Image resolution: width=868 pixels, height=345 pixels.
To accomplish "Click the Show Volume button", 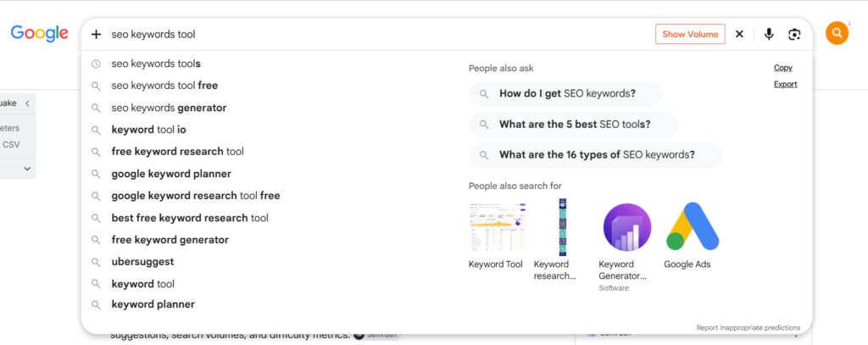I will (x=690, y=34).
